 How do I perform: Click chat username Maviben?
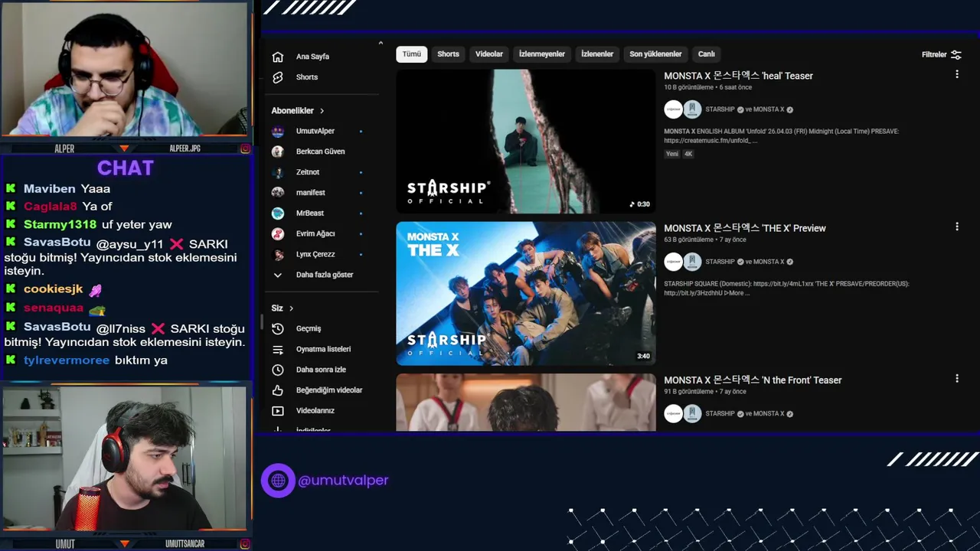point(50,189)
